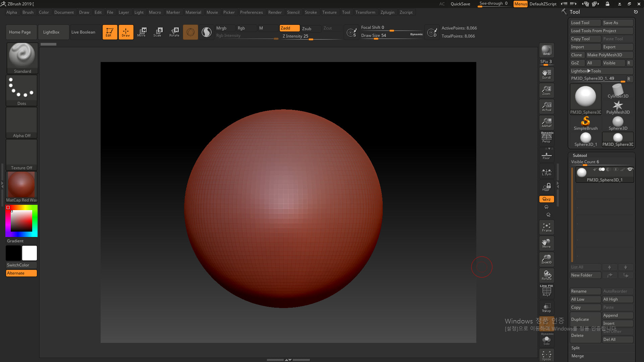This screenshot has height=362, width=644.
Task: Click the Frame view icon
Action: [546, 228]
